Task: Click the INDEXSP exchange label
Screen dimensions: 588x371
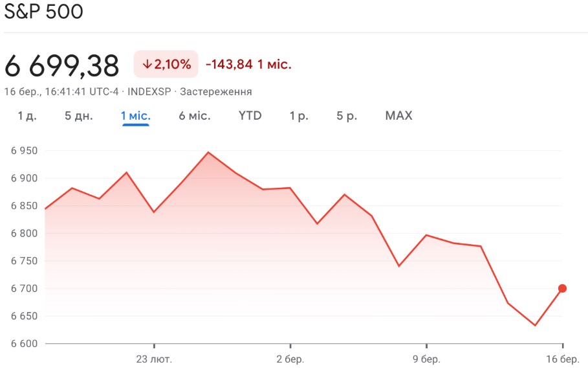Action: (x=149, y=92)
